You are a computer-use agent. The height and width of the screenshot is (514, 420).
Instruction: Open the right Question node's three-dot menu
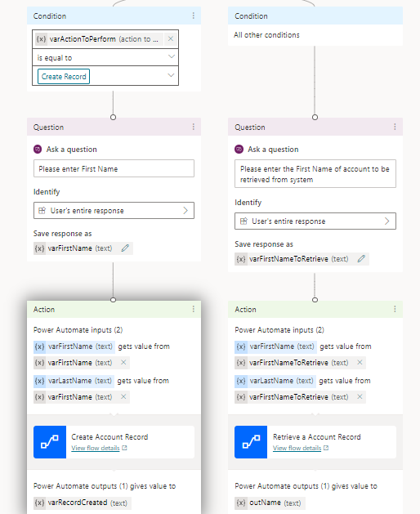(x=395, y=127)
